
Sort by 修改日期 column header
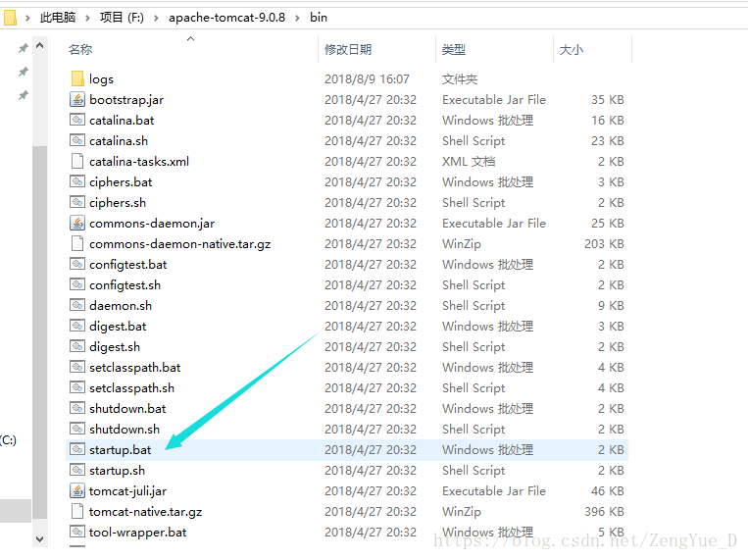[x=348, y=49]
